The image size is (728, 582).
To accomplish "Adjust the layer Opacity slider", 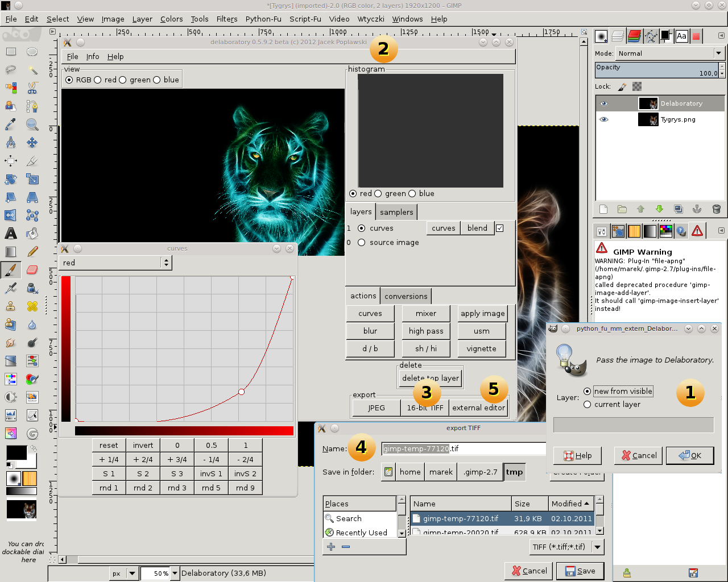I will tap(657, 70).
